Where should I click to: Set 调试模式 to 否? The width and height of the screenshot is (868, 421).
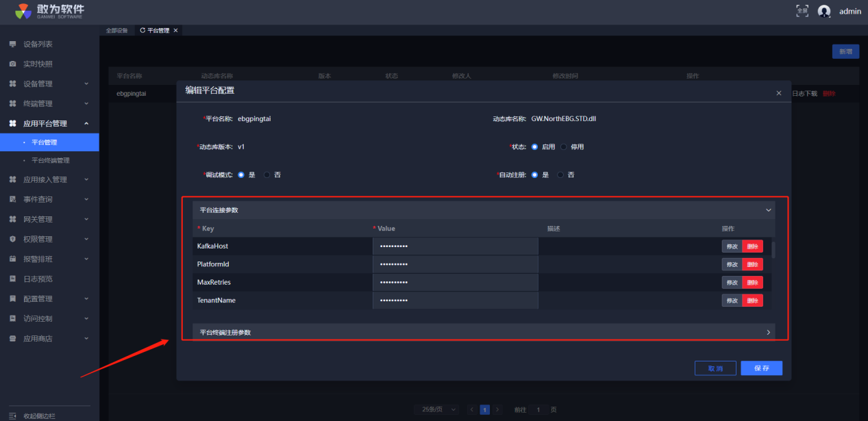[x=267, y=175]
